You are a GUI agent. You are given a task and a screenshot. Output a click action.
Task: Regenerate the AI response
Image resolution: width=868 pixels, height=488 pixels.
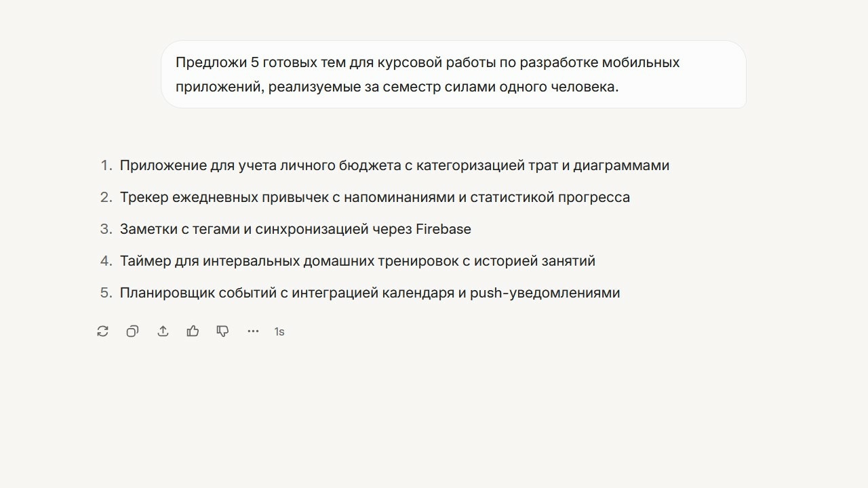tap(102, 331)
